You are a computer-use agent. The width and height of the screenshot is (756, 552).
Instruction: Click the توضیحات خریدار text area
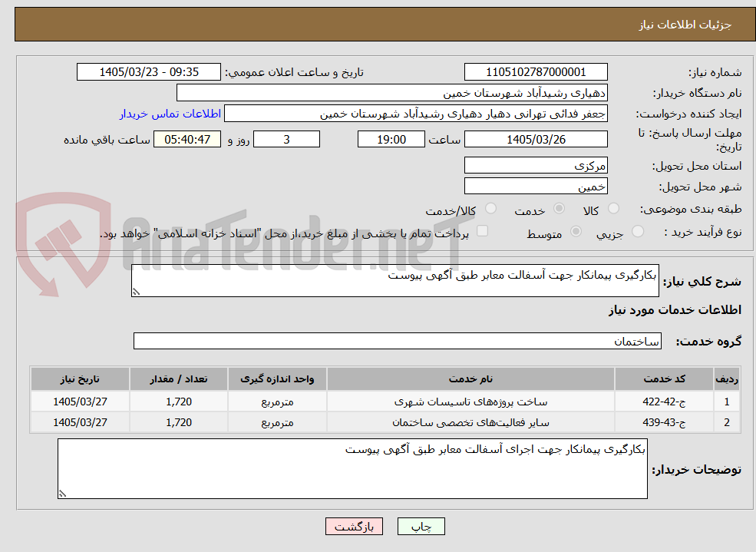[352, 468]
